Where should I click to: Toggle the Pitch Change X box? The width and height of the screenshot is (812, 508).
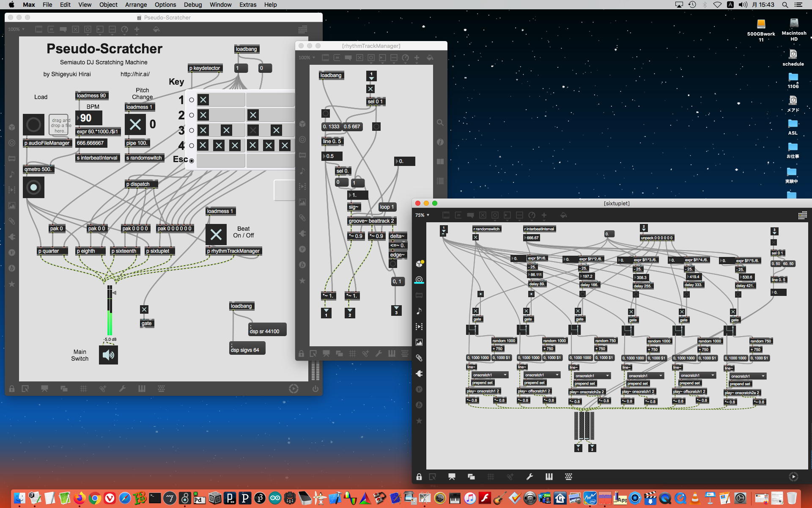[x=135, y=124]
